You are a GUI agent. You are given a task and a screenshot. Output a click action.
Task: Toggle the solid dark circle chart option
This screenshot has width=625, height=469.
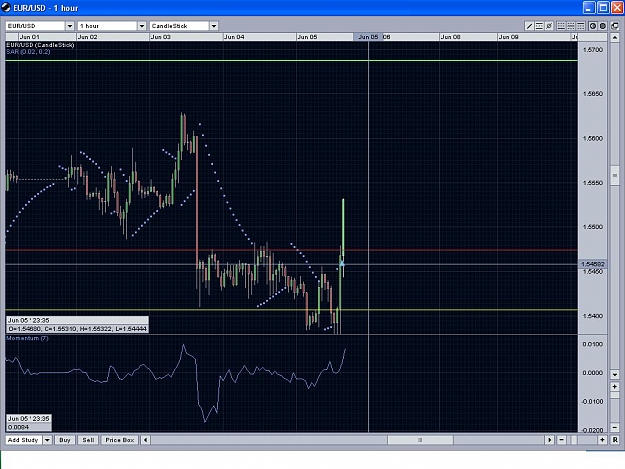tap(603, 26)
